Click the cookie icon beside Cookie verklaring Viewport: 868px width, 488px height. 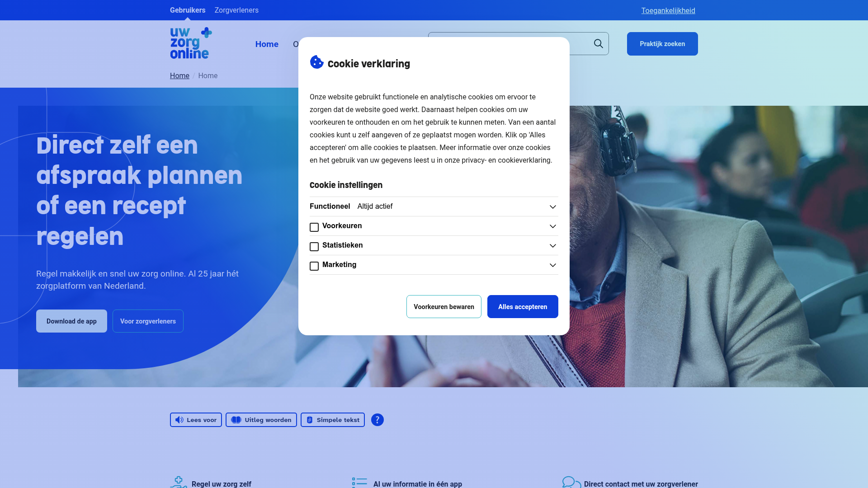(x=317, y=62)
